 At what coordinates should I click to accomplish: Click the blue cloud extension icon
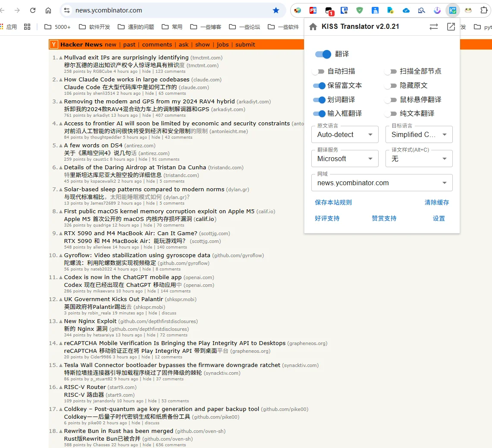coord(406,10)
